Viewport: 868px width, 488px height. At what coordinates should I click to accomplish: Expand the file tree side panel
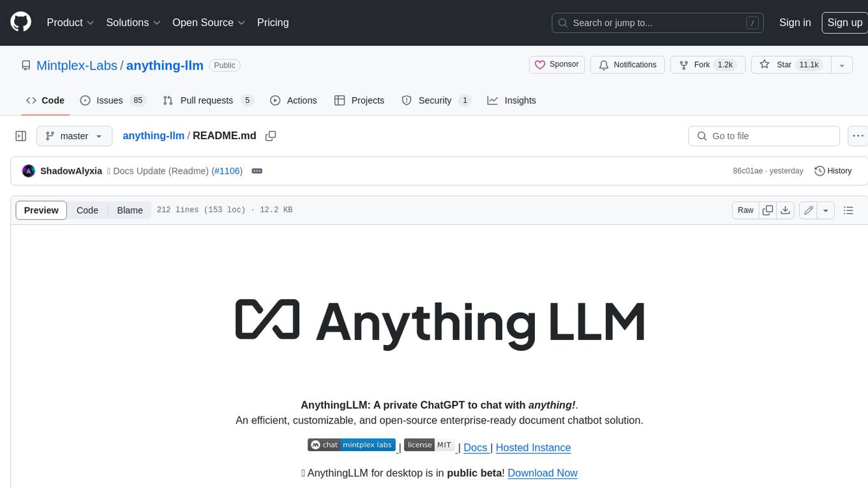point(21,136)
